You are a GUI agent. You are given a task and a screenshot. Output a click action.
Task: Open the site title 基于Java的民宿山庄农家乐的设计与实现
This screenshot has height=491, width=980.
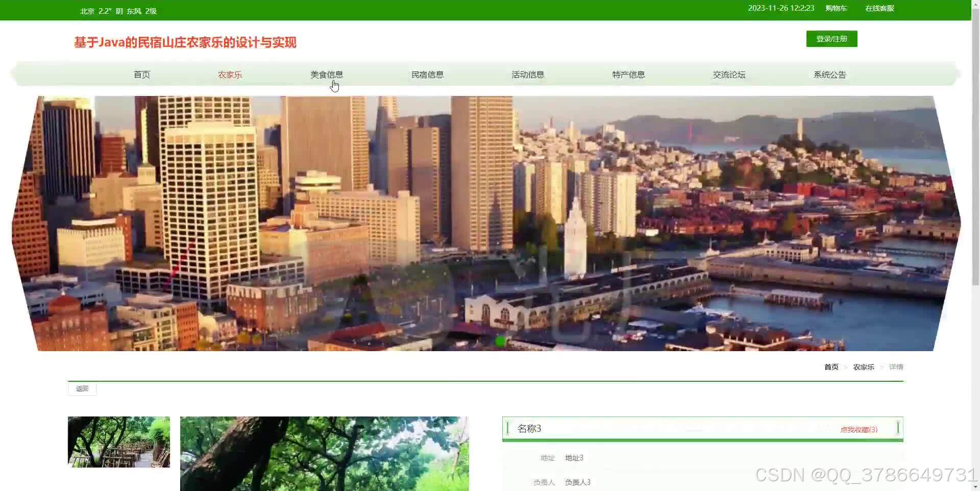tap(186, 43)
